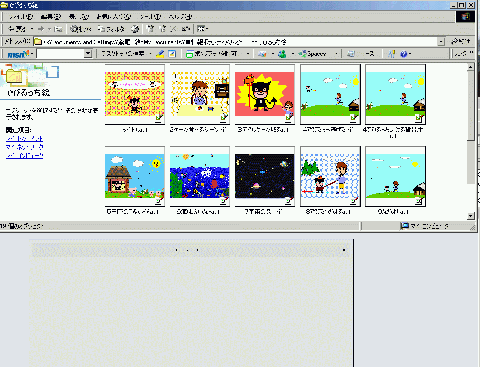Screen dimensions: 480x367
Task: Click the first blue link in left panel
Action: coord(24,138)
